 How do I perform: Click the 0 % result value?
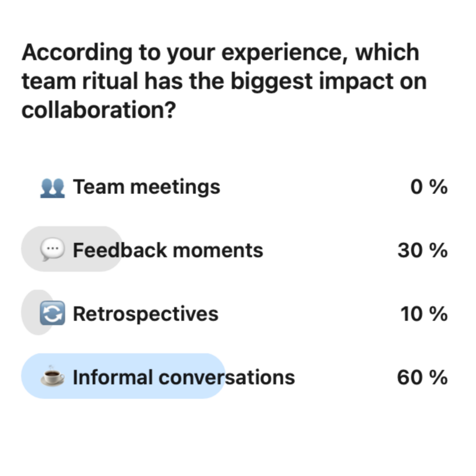429,187
